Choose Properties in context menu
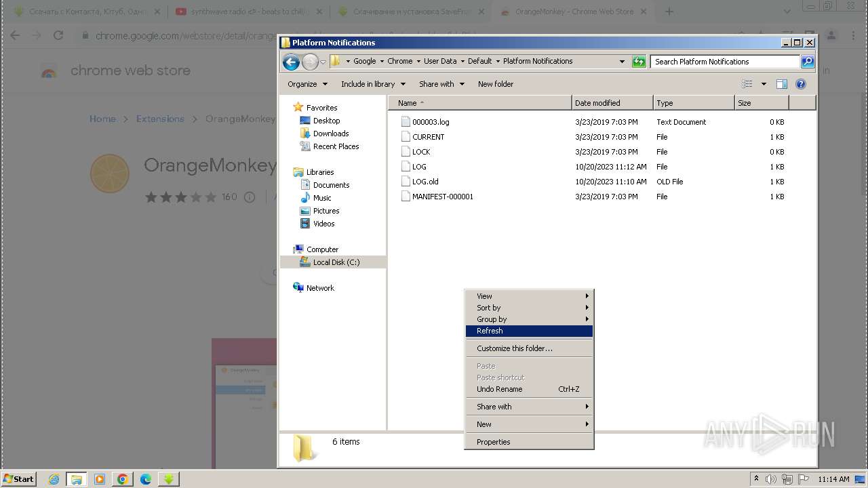The width and height of the screenshot is (868, 488). click(529, 442)
